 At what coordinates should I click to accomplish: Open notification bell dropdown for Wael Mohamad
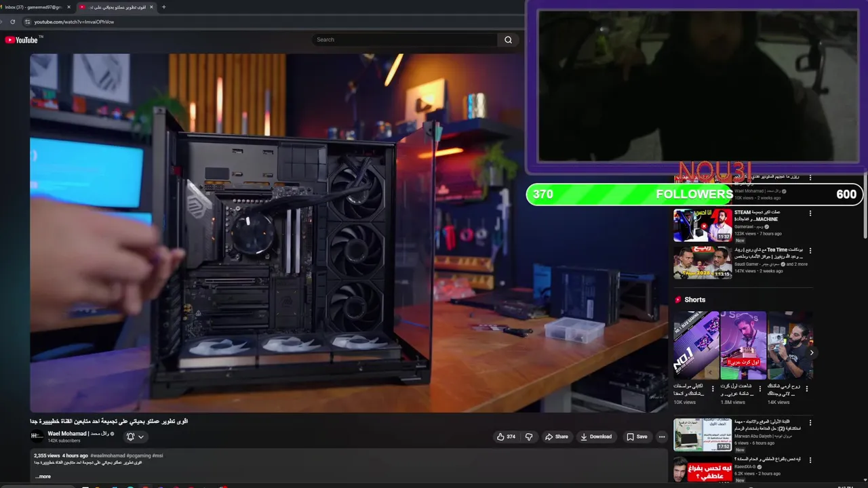pyautogui.click(x=135, y=436)
